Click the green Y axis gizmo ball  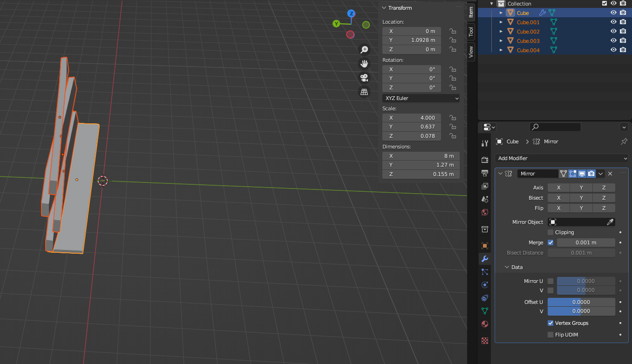336,23
